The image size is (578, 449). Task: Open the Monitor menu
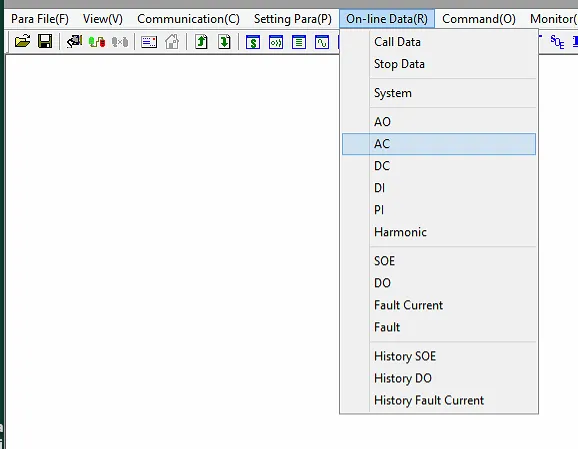tap(553, 19)
